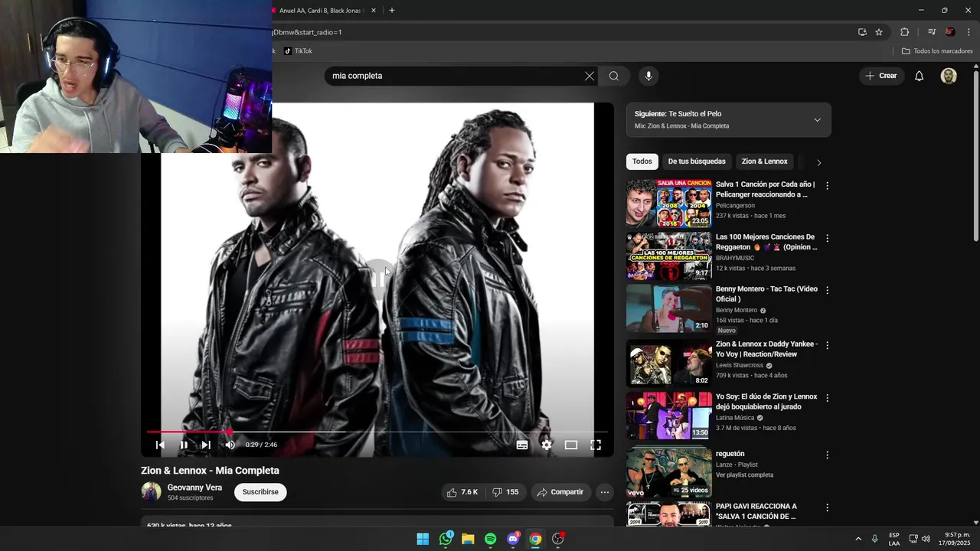
Task: Clear the YouTube search box text
Action: 590,76
